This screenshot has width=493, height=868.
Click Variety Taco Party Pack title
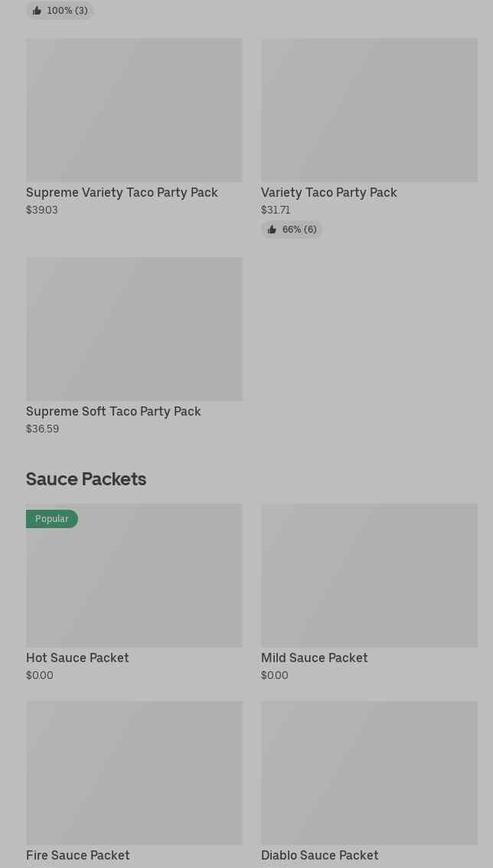(x=328, y=192)
